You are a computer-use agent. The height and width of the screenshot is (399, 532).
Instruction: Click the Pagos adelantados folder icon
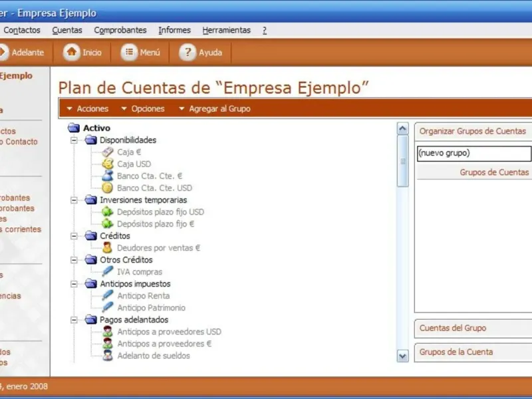(90, 320)
